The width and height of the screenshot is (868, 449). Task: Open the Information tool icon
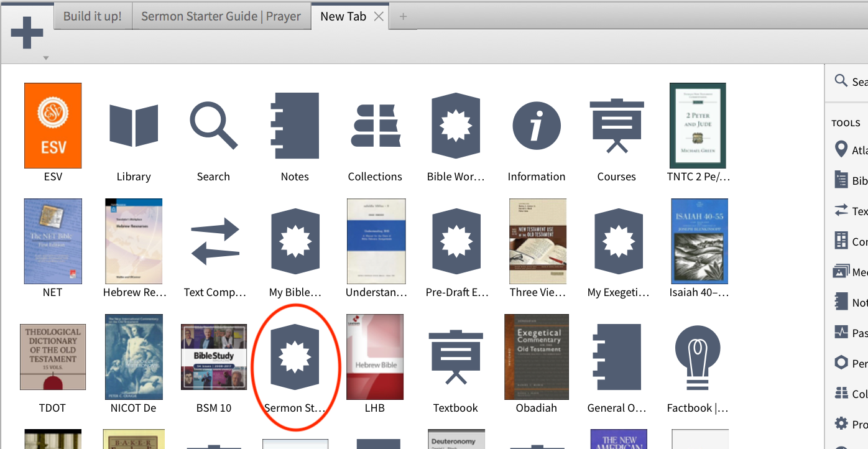(x=536, y=126)
